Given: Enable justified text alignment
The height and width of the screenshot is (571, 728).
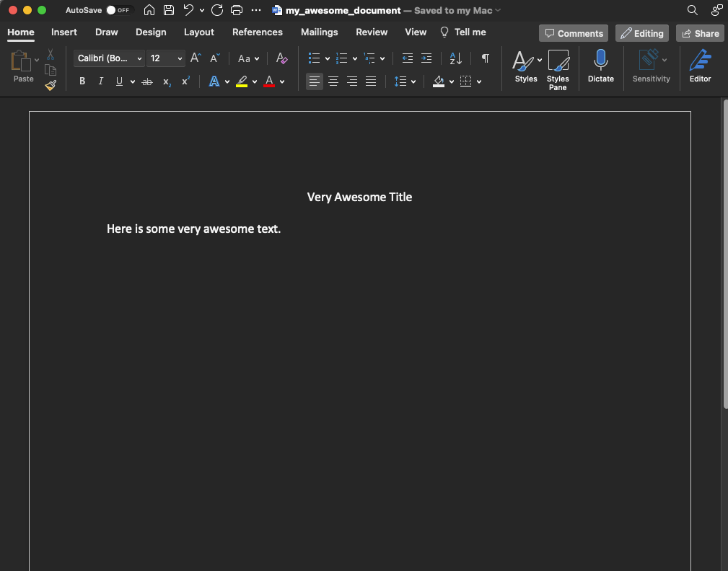Looking at the screenshot, I should [370, 81].
